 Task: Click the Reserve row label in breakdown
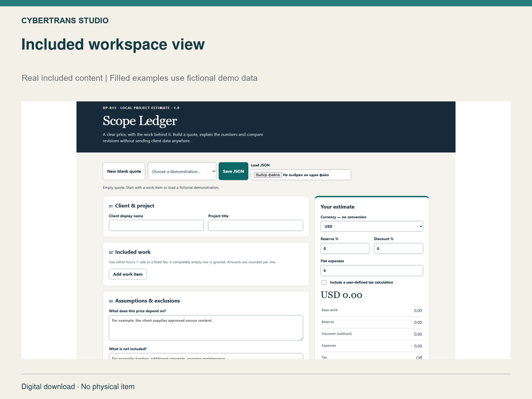pyautogui.click(x=328, y=322)
